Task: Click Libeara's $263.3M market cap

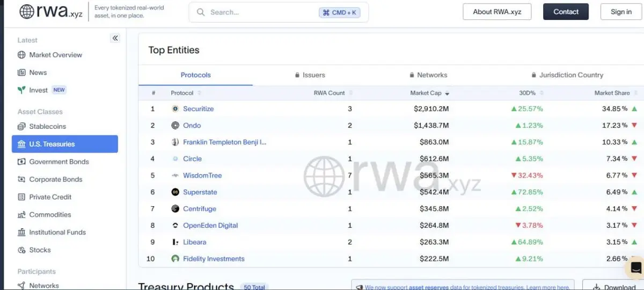Action: pos(434,242)
